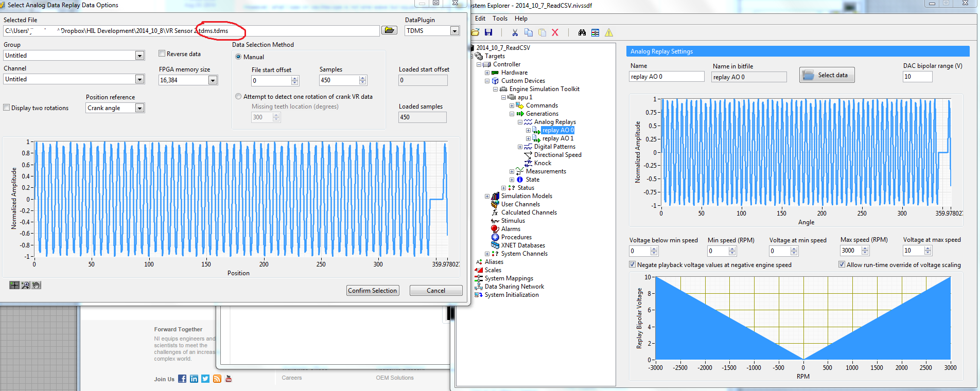Click the Max speed (RPM) stepper arrows
The width and height of the screenshot is (980, 391).
click(x=865, y=251)
